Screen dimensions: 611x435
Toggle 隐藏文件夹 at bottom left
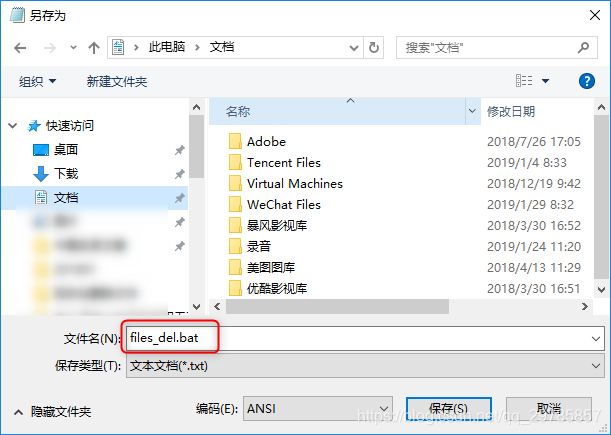click(x=53, y=412)
